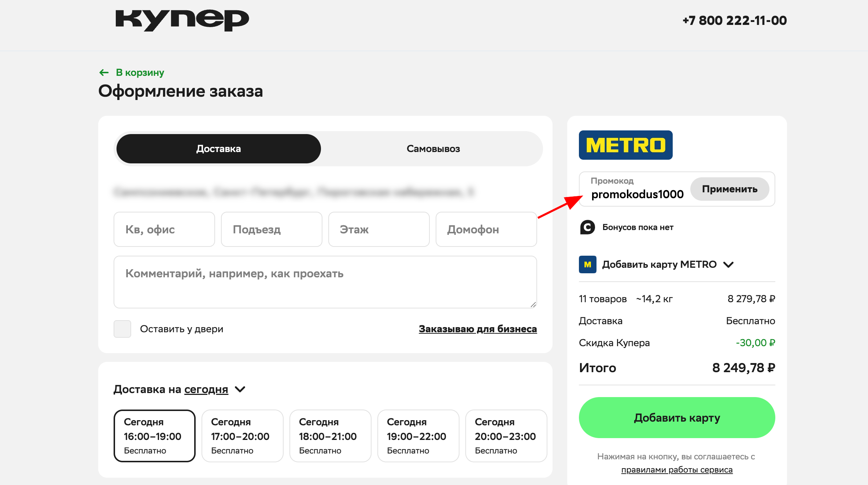The width and height of the screenshot is (868, 485).
Task: Open the 'сегодня' delivery date dropdown
Action: pyautogui.click(x=206, y=389)
